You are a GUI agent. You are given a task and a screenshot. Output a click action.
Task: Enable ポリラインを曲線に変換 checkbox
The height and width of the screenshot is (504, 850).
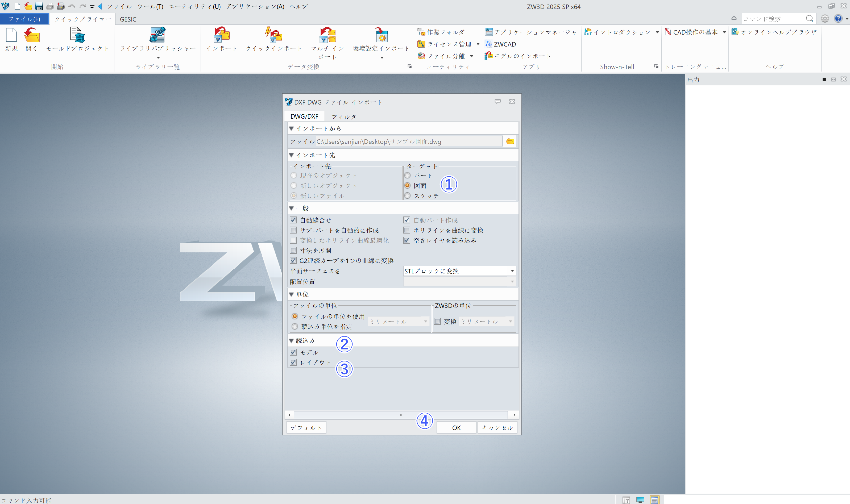pos(407,230)
